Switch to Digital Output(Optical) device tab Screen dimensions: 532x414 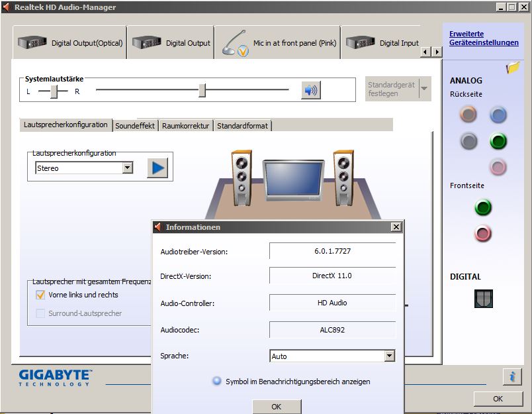tap(70, 43)
